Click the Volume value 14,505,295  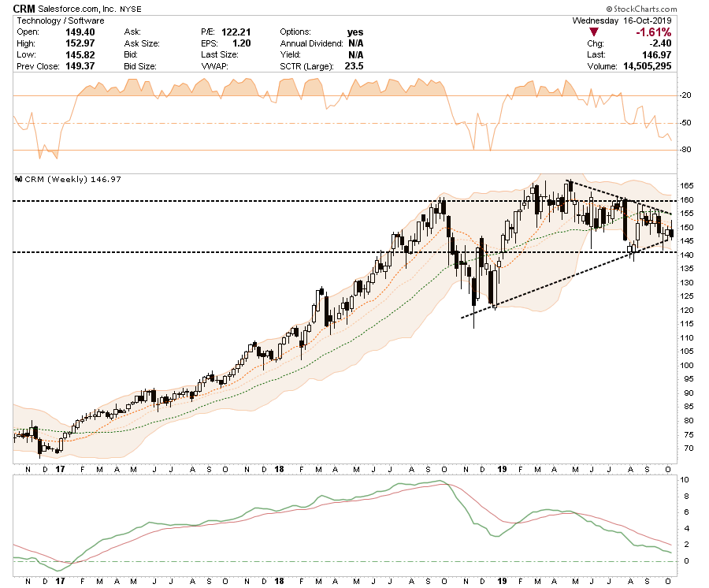click(648, 66)
